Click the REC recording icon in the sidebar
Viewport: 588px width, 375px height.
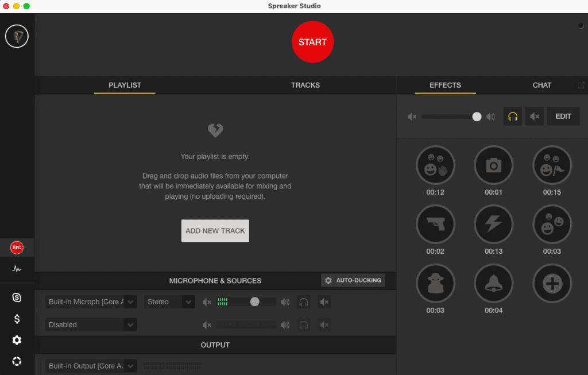[17, 248]
